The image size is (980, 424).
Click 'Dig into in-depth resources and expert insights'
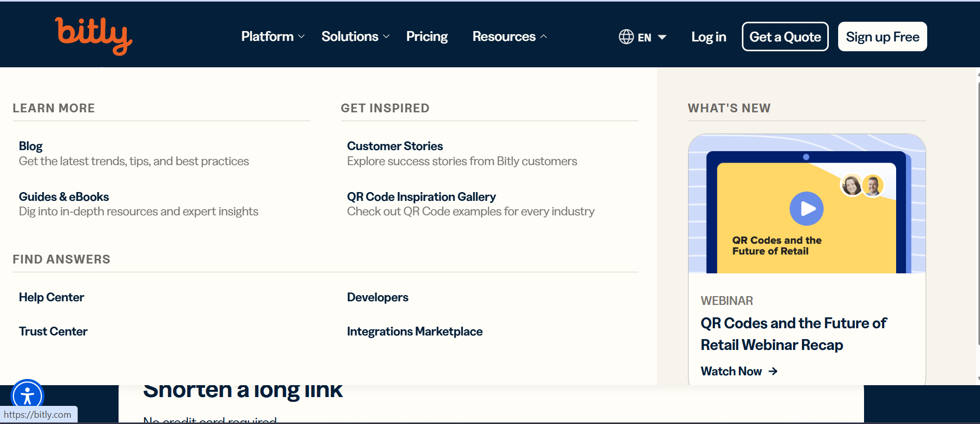tap(138, 211)
